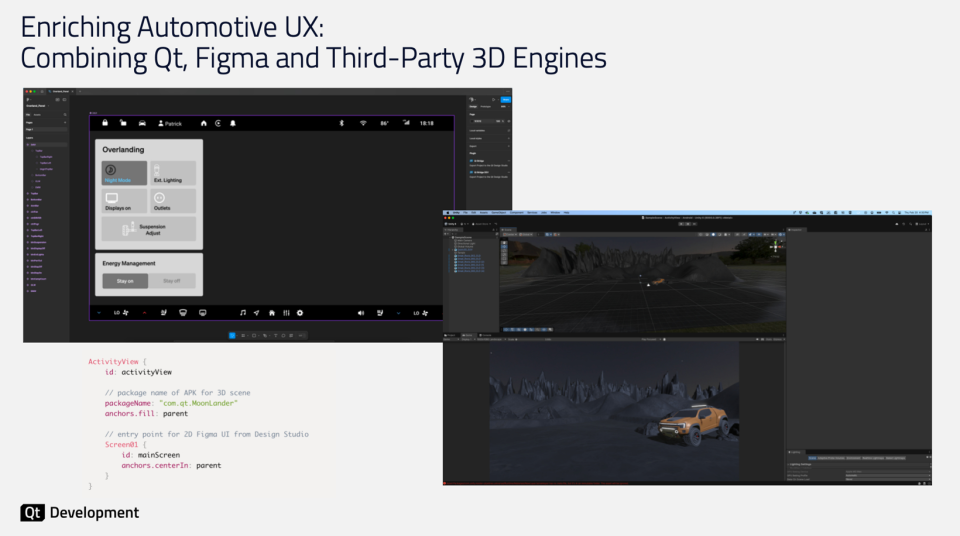
Task: Click the Scene view orientation gizmo
Action: pos(775,246)
